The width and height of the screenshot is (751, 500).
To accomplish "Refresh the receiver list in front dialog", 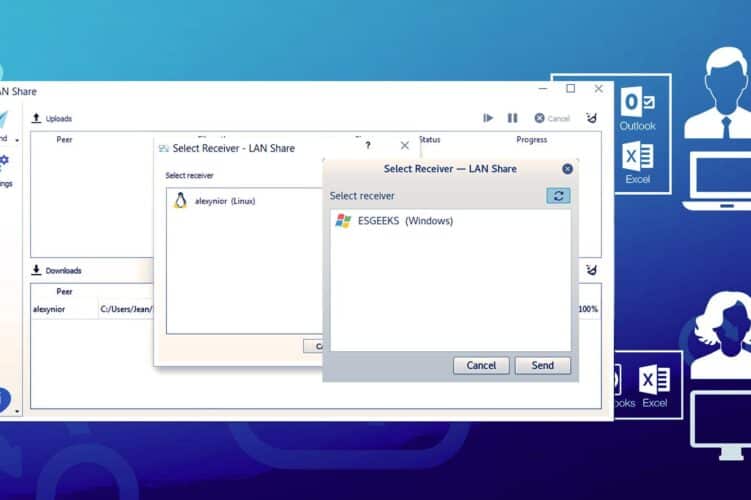I will coord(558,195).
